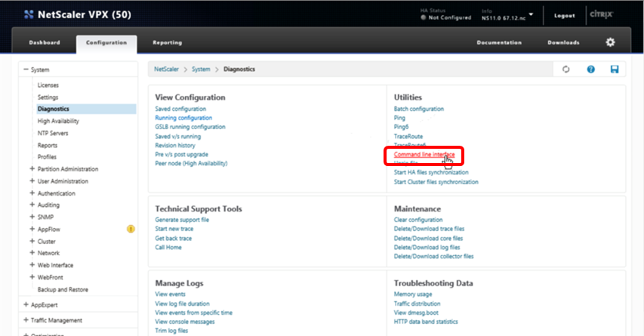Launch the Ping utility
Image resolution: width=644 pixels, height=336 pixels.
399,118
